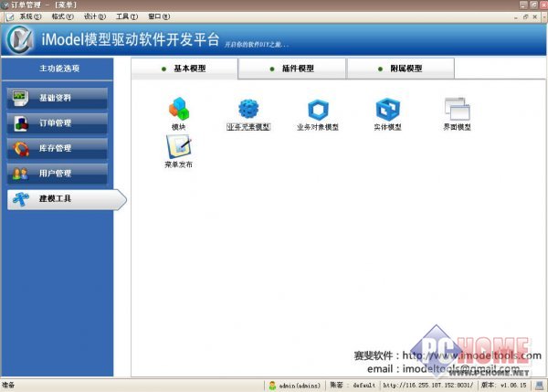Image resolution: width=548 pixels, height=392 pixels.
Task: Click the computer icon at status bar end
Action: (539, 386)
